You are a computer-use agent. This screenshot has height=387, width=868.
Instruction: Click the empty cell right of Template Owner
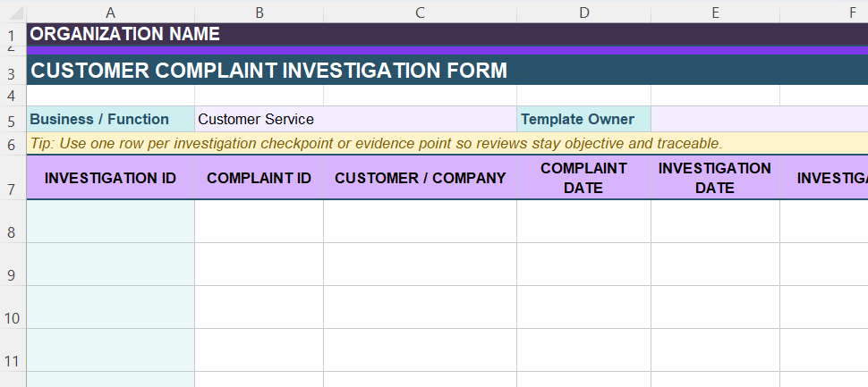tap(759, 119)
